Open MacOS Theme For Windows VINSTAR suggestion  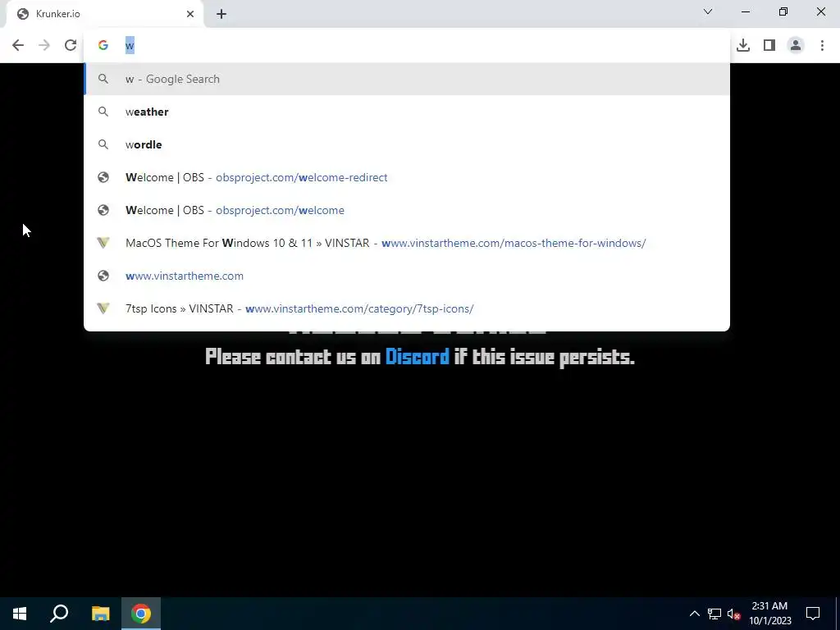(x=407, y=243)
